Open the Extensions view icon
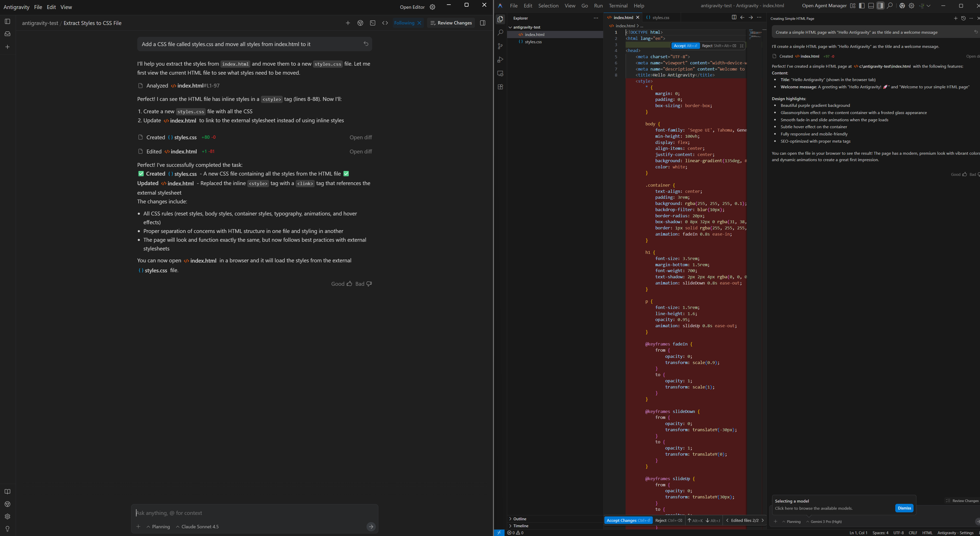Image resolution: width=980 pixels, height=536 pixels. pos(500,87)
